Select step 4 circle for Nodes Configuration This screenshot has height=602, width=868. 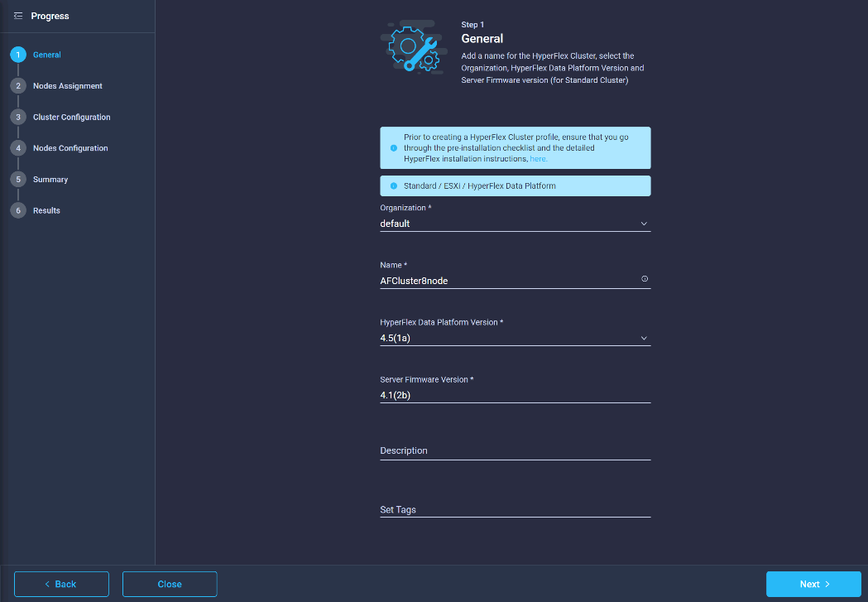point(18,148)
